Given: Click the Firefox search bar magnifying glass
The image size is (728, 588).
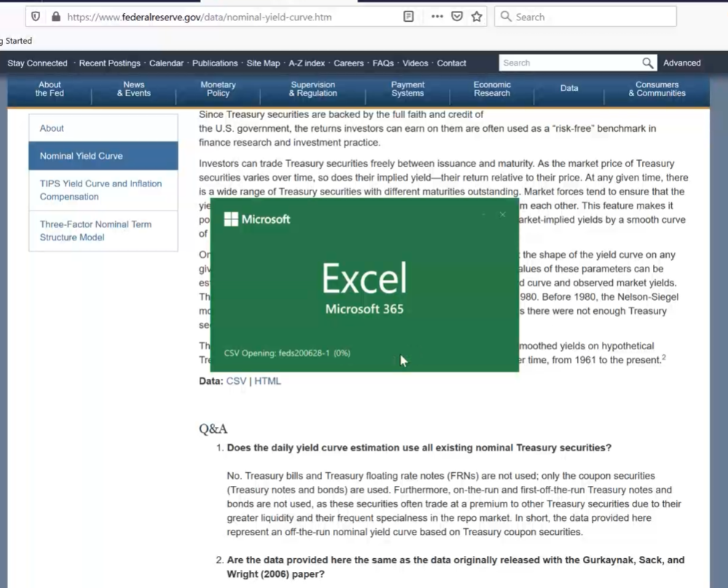Looking at the screenshot, I should click(x=506, y=16).
